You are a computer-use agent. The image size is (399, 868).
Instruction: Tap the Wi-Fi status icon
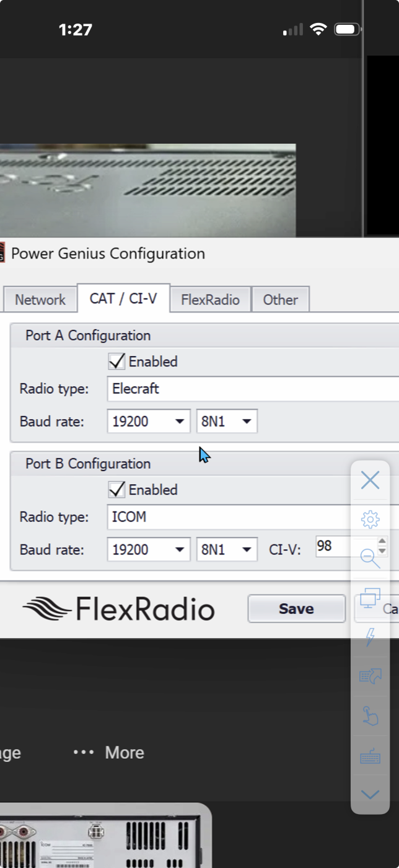pyautogui.click(x=318, y=29)
